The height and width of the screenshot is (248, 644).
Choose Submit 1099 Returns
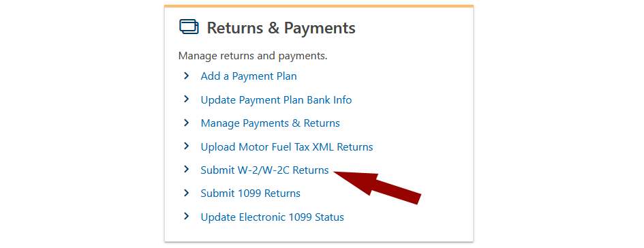251,193
